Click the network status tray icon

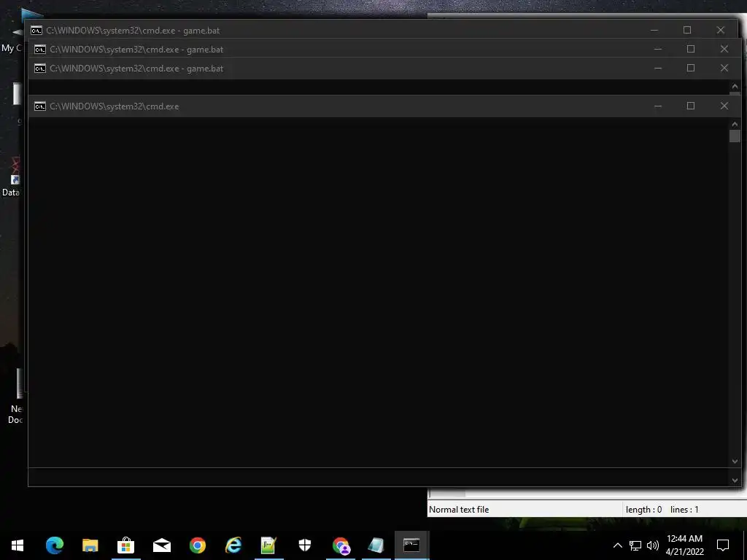635,545
